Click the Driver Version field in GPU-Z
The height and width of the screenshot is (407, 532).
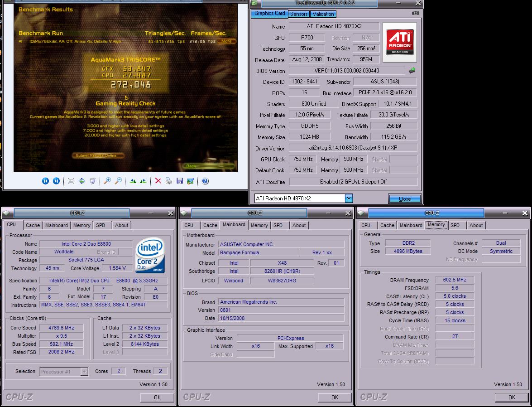[x=353, y=148]
